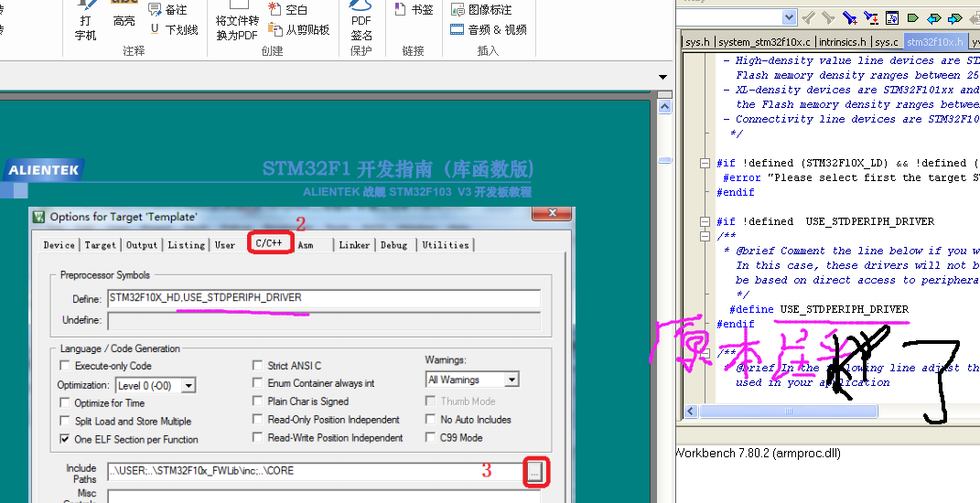Click the second greyed-out flashlight icon in Keil
Image resolution: width=980 pixels, height=503 pixels.
point(828,17)
